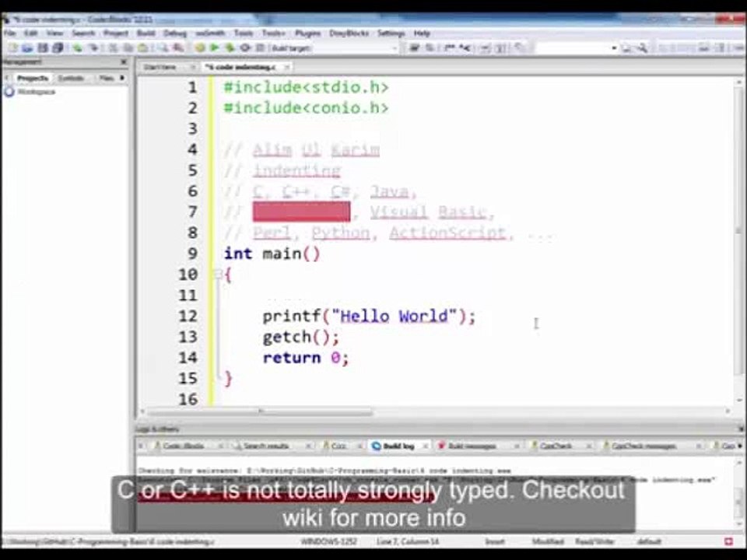Viewport: 747px width, 560px height.
Task: Click the Paste toolbar icon
Action: pos(142,47)
